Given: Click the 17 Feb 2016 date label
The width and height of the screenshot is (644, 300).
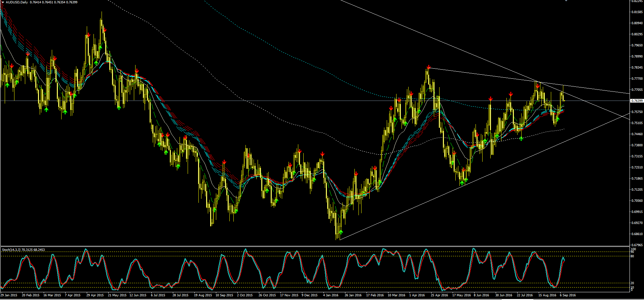Looking at the screenshot, I should tap(375, 295).
